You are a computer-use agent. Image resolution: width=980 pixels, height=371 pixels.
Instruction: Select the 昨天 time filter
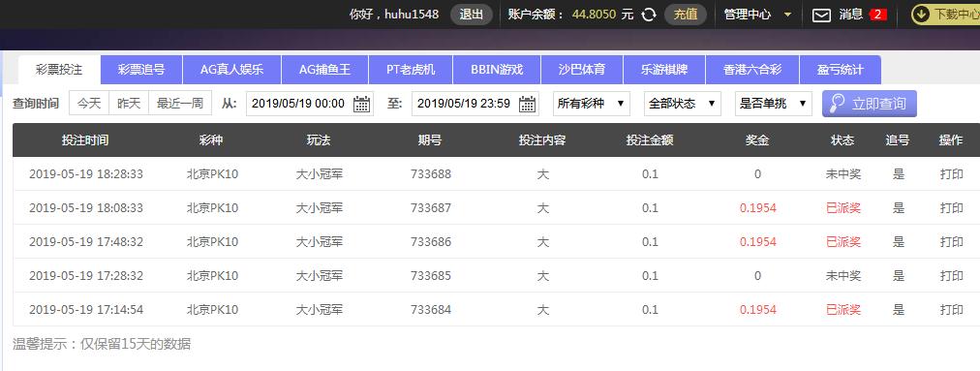(129, 104)
